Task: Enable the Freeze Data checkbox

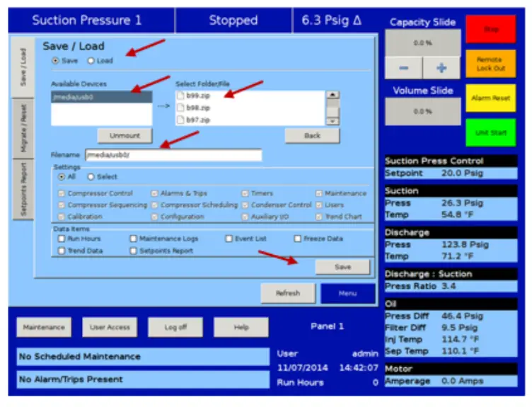Action: 298,239
